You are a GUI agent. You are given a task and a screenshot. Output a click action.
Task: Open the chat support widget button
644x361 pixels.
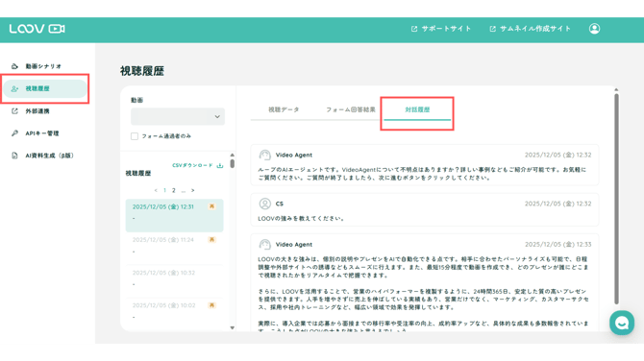pyautogui.click(x=622, y=323)
